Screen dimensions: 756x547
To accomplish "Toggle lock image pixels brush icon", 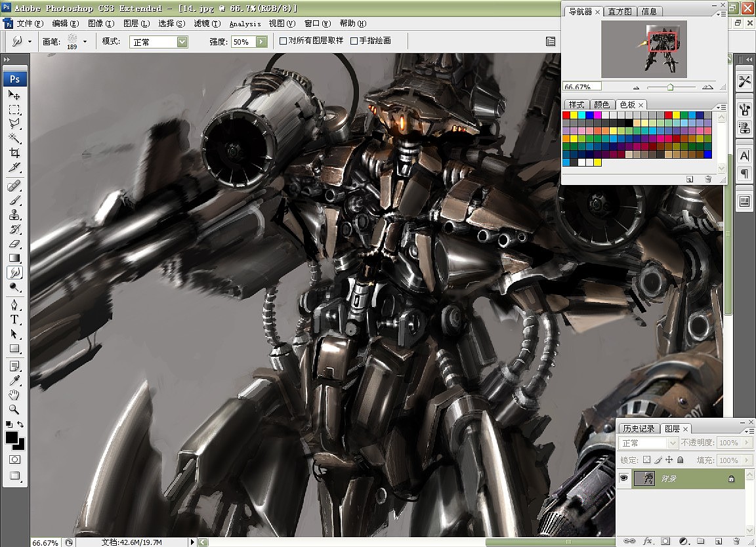I will pyautogui.click(x=658, y=460).
